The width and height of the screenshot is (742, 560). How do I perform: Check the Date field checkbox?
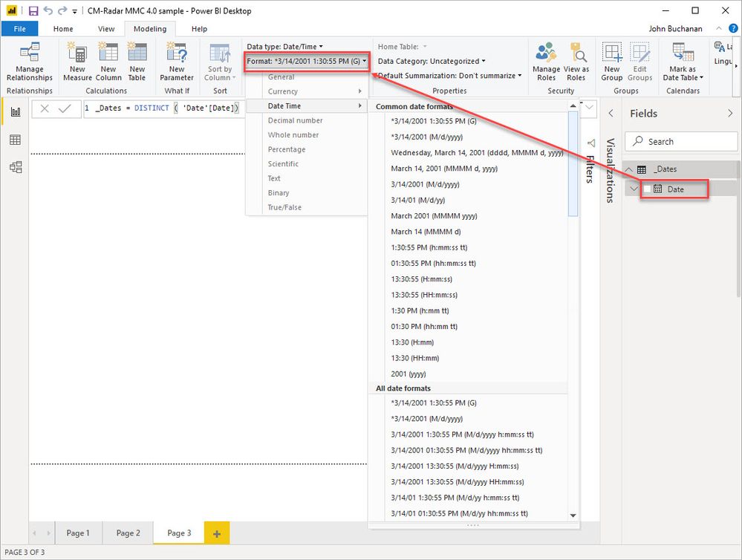pos(647,189)
